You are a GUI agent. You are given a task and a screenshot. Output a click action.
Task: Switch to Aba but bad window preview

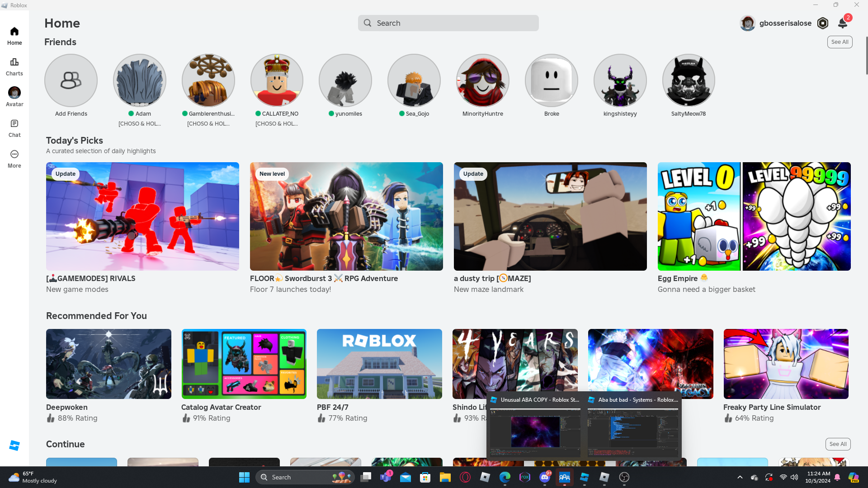pyautogui.click(x=633, y=432)
